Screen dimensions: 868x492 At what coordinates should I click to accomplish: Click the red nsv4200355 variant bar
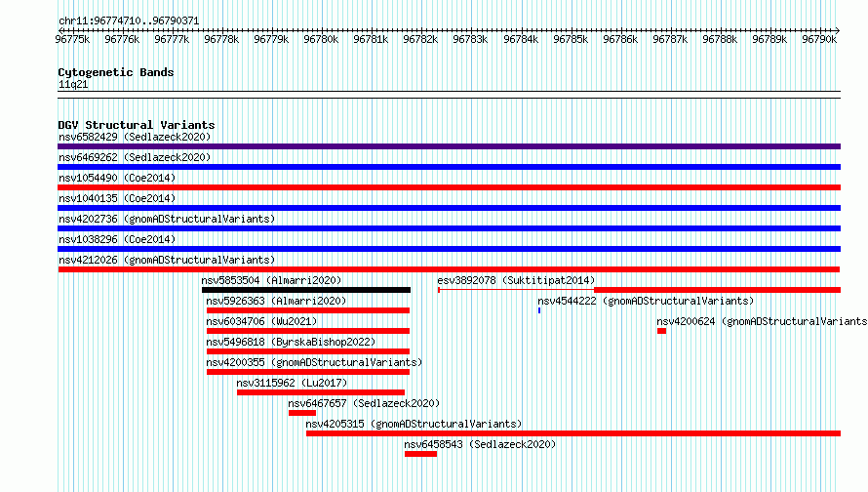(x=308, y=372)
